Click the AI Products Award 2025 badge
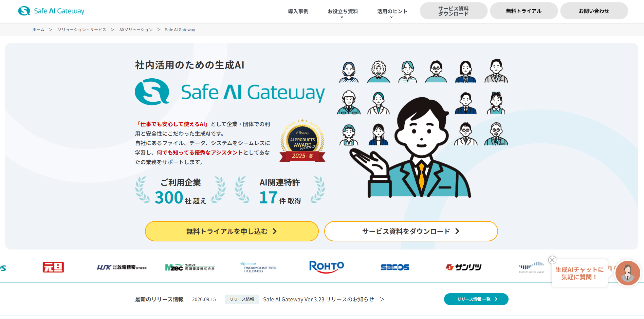This screenshot has height=319, width=644. (x=302, y=140)
